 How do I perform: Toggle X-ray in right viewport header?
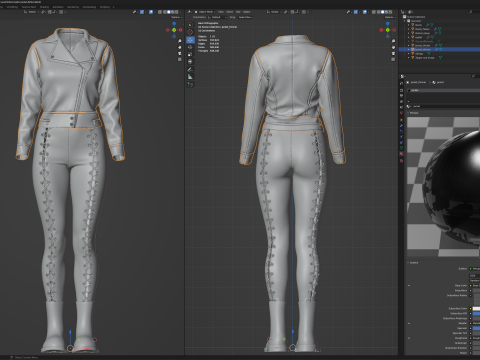[374, 12]
